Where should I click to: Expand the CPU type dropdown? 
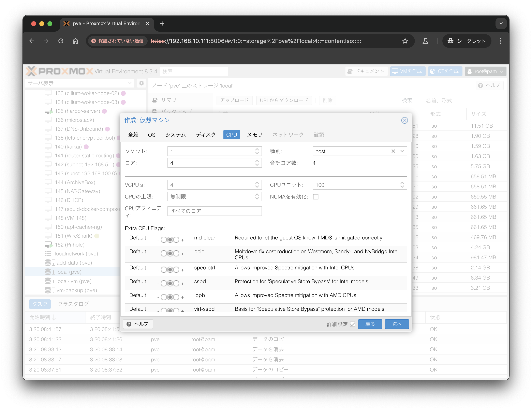402,151
